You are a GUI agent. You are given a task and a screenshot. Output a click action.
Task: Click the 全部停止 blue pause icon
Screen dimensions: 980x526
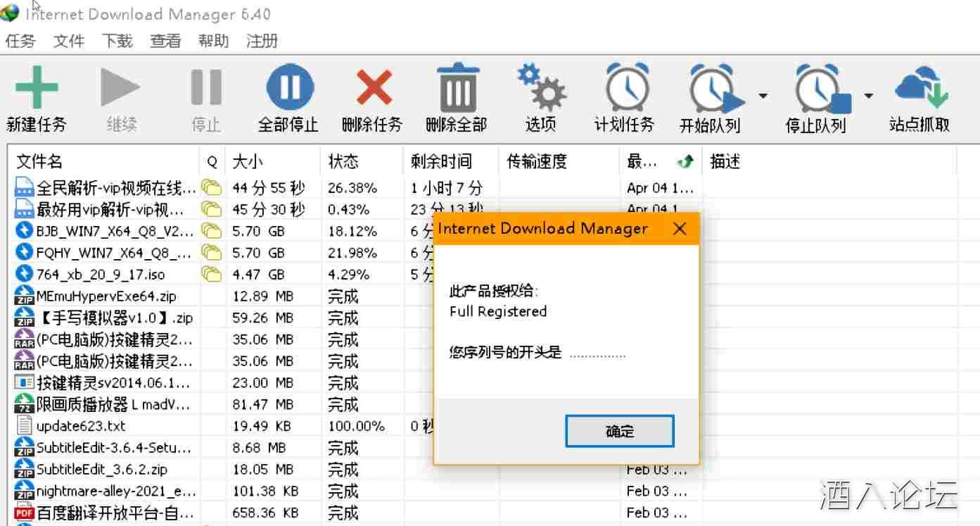coord(289,87)
